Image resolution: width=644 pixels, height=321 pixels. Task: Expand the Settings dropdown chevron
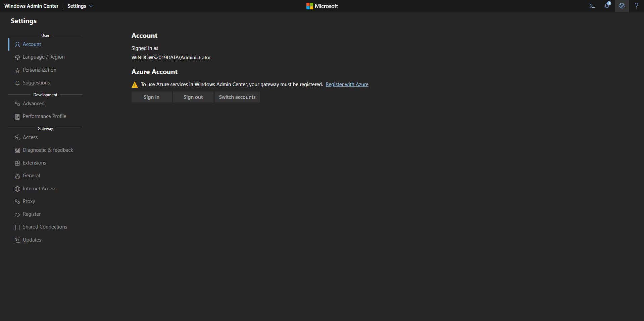tap(91, 6)
